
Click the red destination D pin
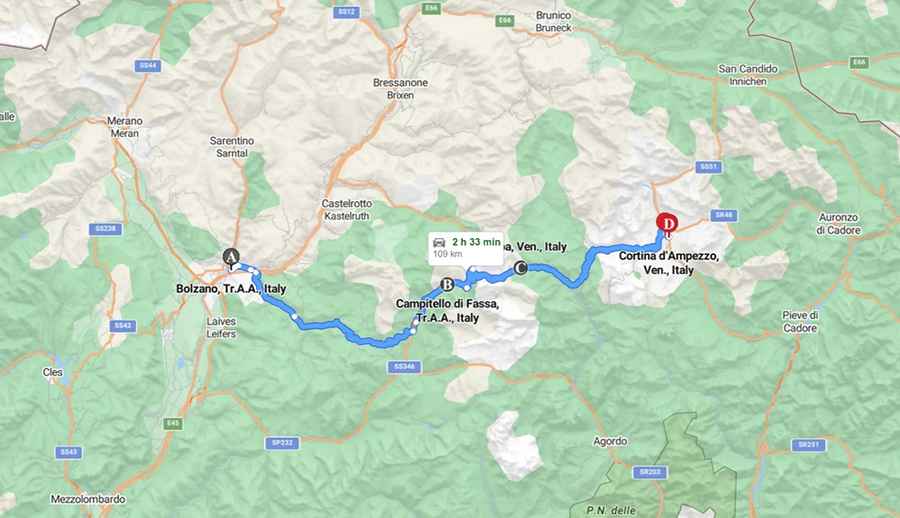click(x=667, y=224)
